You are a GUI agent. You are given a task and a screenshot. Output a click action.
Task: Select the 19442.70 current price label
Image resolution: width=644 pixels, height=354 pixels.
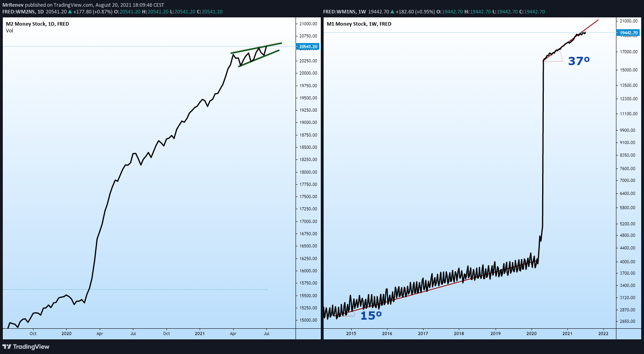[628, 33]
